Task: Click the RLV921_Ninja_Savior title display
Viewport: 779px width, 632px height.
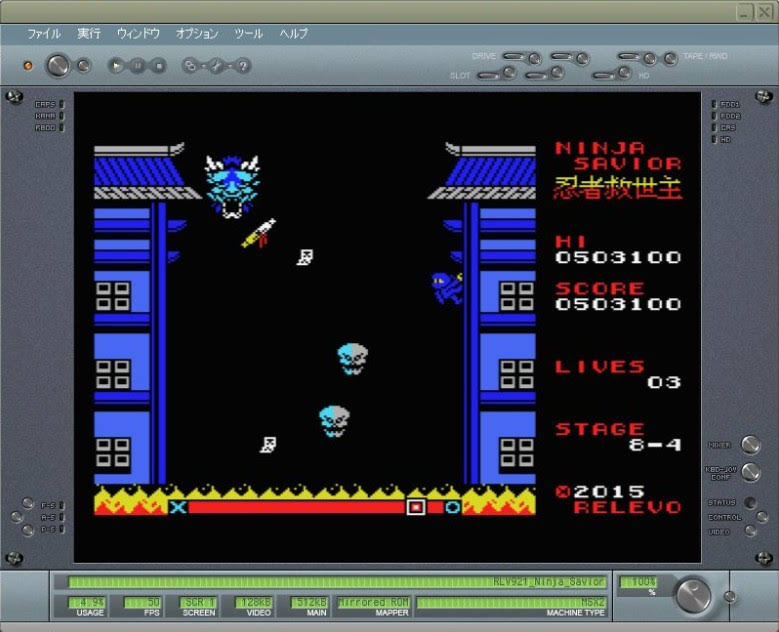Action: click(x=338, y=582)
